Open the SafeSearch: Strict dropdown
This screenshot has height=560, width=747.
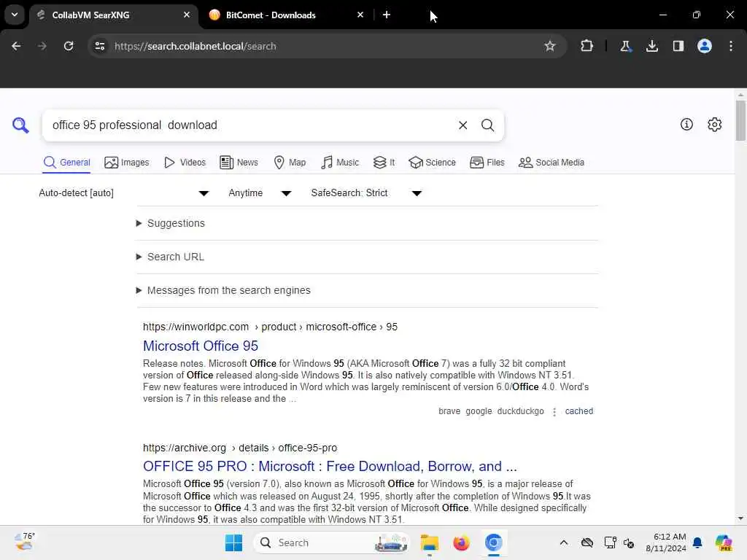tap(366, 192)
